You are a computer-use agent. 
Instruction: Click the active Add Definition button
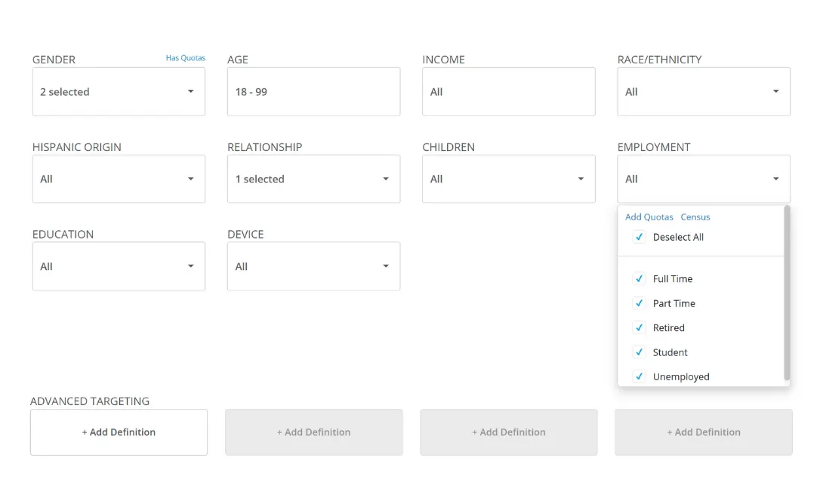pos(119,432)
